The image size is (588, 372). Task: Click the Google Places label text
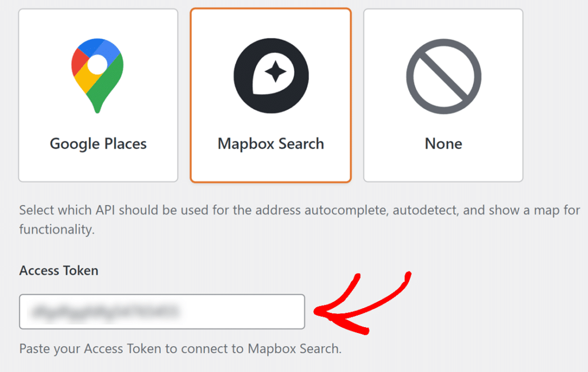98,144
